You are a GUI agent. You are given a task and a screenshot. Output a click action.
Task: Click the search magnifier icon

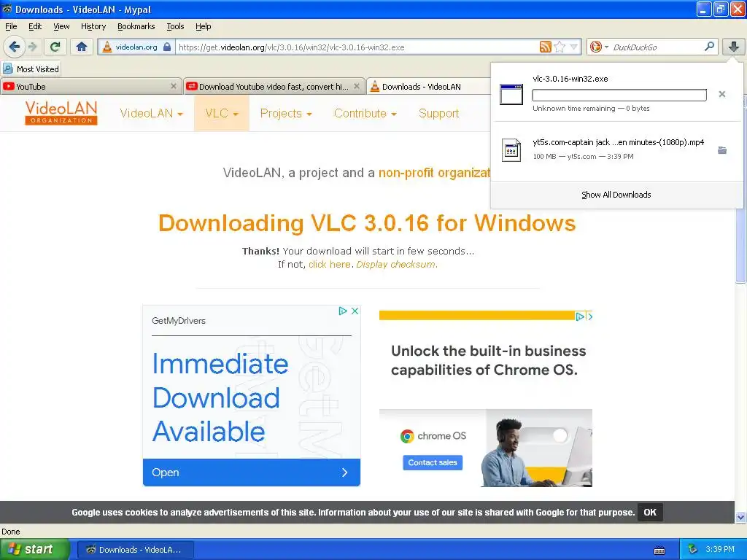(x=709, y=47)
